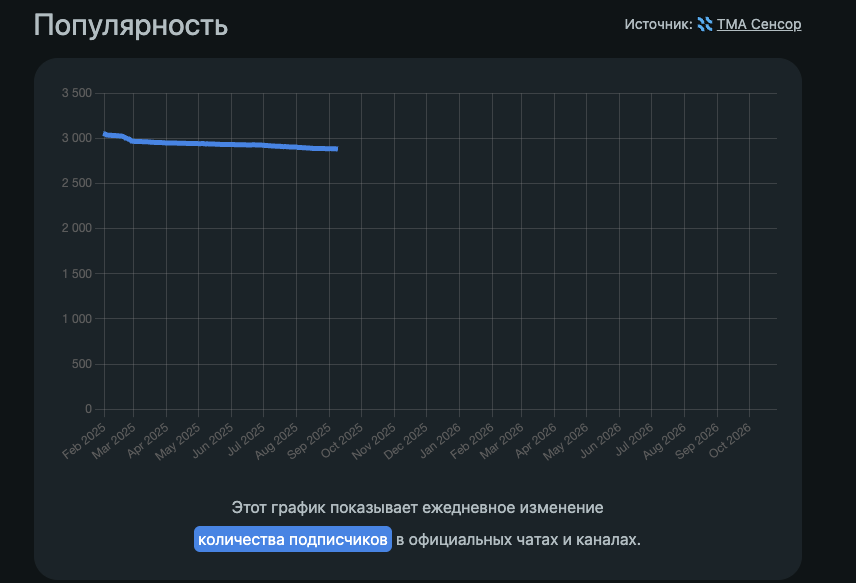Click the highlighted "количества подписчиков" button
Viewport: 856px width, 583px height.
click(x=293, y=539)
